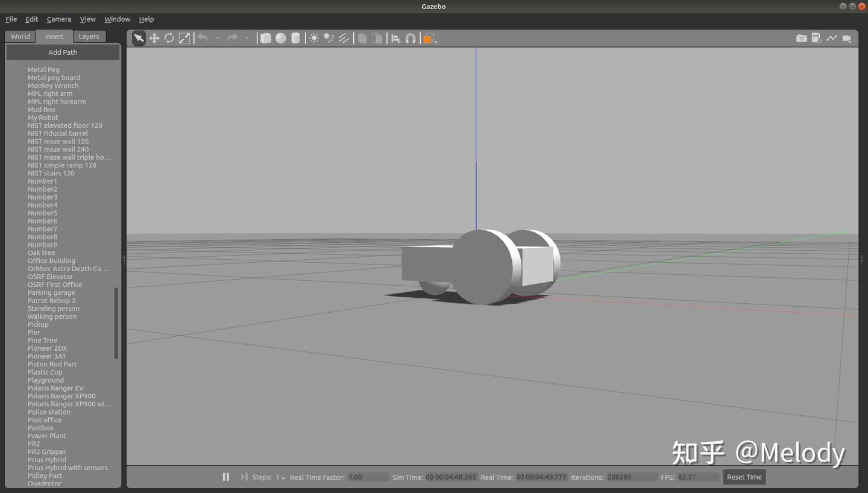
Task: Toggle the snap magnet tool
Action: [x=410, y=39]
